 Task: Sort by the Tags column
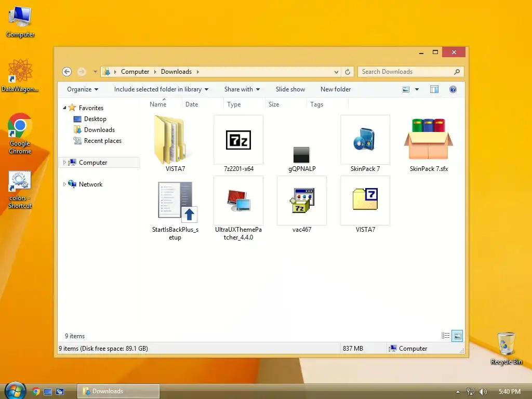pyautogui.click(x=327, y=104)
